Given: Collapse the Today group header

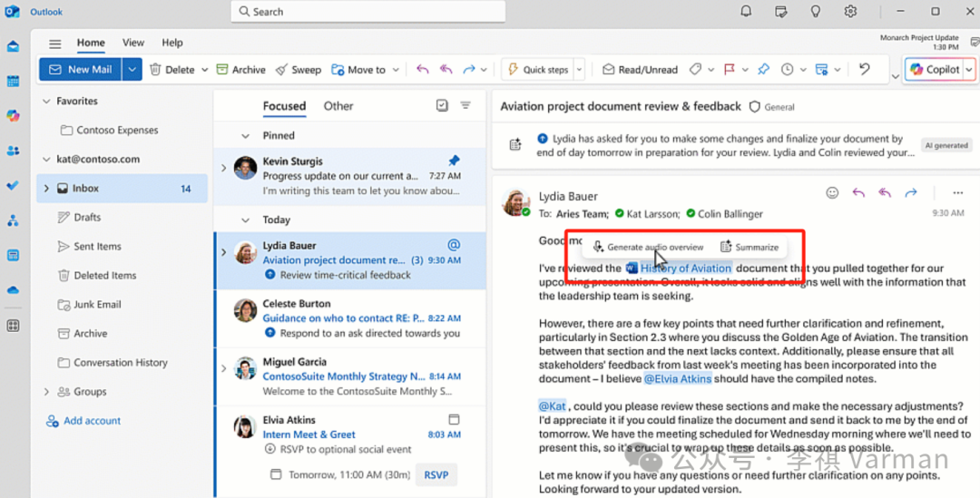Looking at the screenshot, I should point(246,220).
